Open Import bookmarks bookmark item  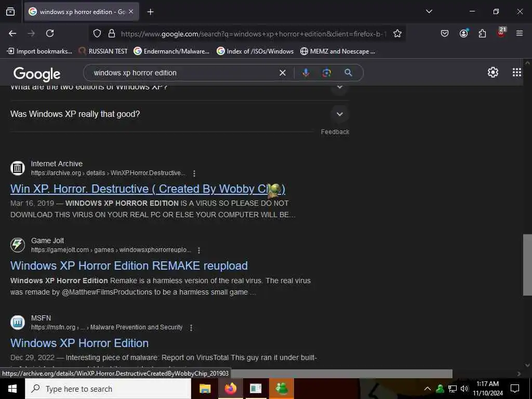39,51
